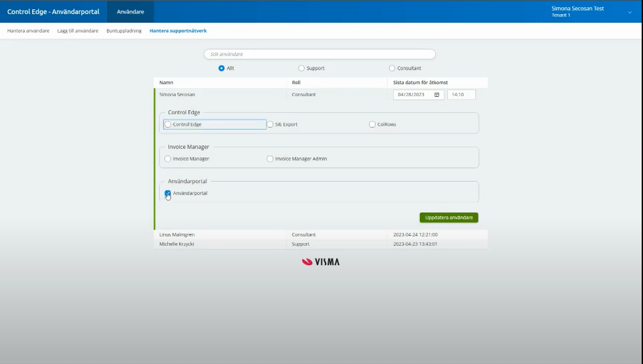Click the Roll column header
This screenshot has width=643, height=364.
coord(296,82)
